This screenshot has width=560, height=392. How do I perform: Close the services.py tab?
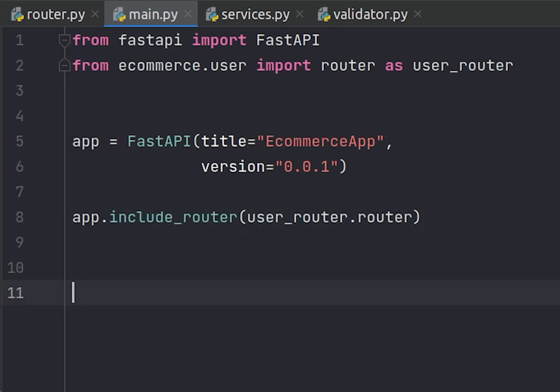pos(300,14)
